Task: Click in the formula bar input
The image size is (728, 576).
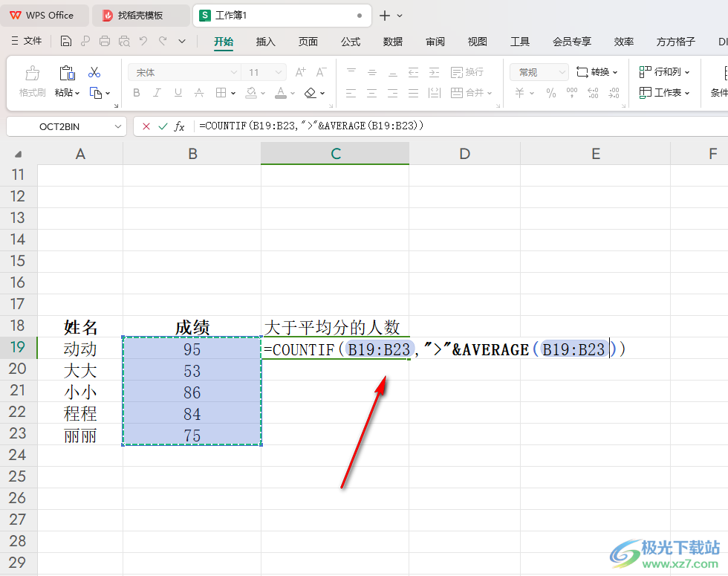Action: [460, 126]
